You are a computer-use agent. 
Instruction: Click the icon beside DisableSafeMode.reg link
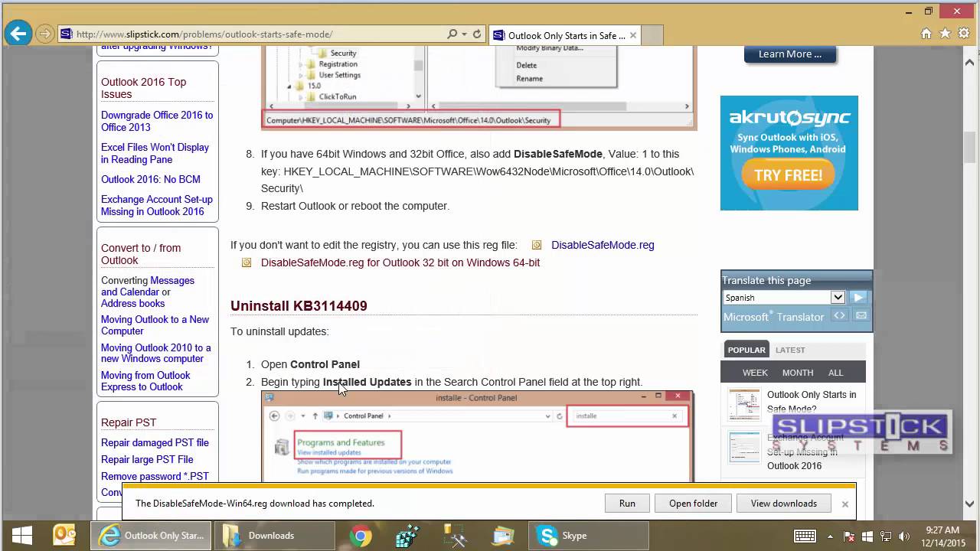(537, 245)
